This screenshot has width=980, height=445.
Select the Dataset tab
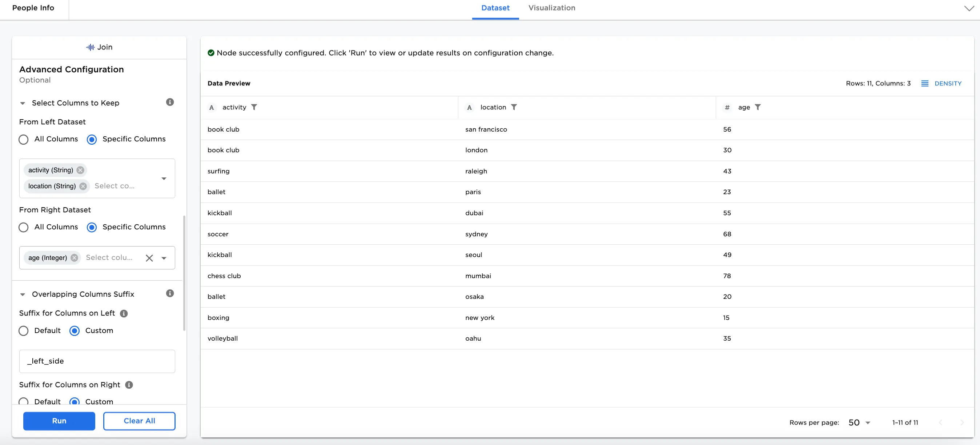pyautogui.click(x=495, y=8)
